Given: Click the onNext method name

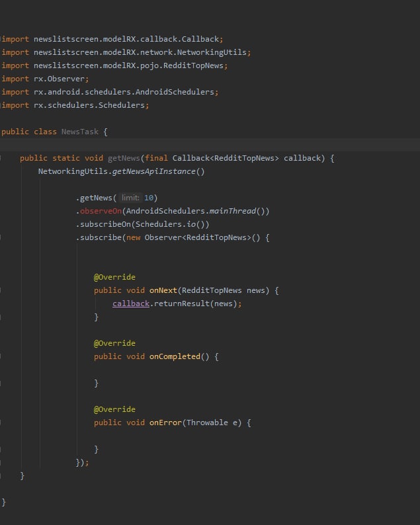Looking at the screenshot, I should coord(163,290).
